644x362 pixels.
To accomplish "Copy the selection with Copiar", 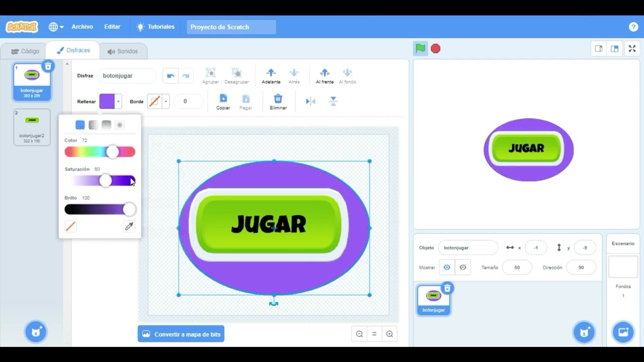I will point(223,102).
